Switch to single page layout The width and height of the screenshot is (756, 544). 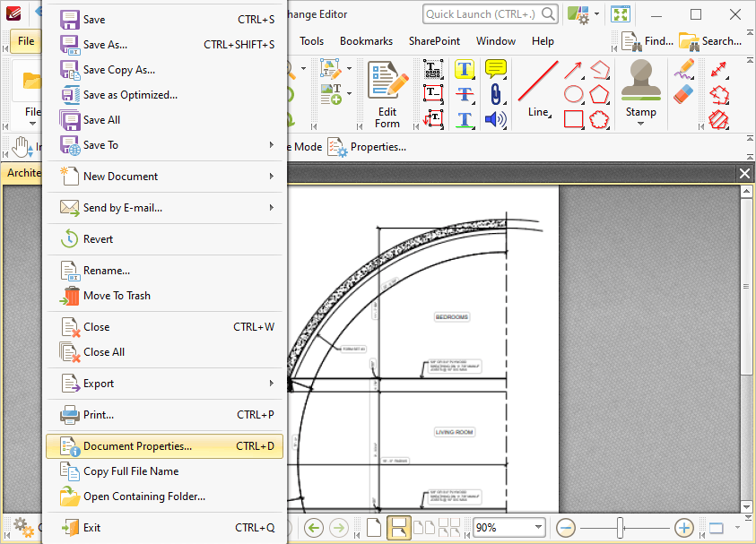[x=374, y=528]
